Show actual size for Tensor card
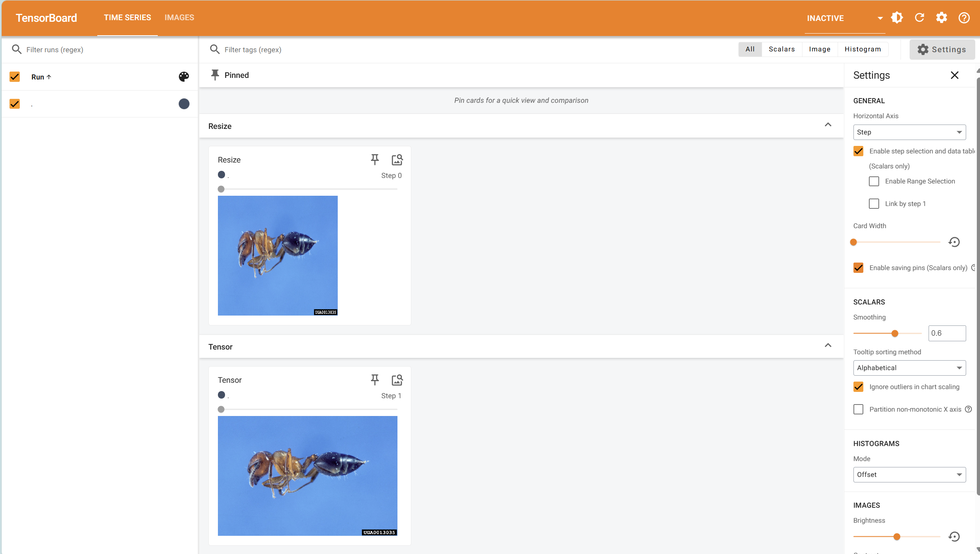The width and height of the screenshot is (980, 554). 397,380
